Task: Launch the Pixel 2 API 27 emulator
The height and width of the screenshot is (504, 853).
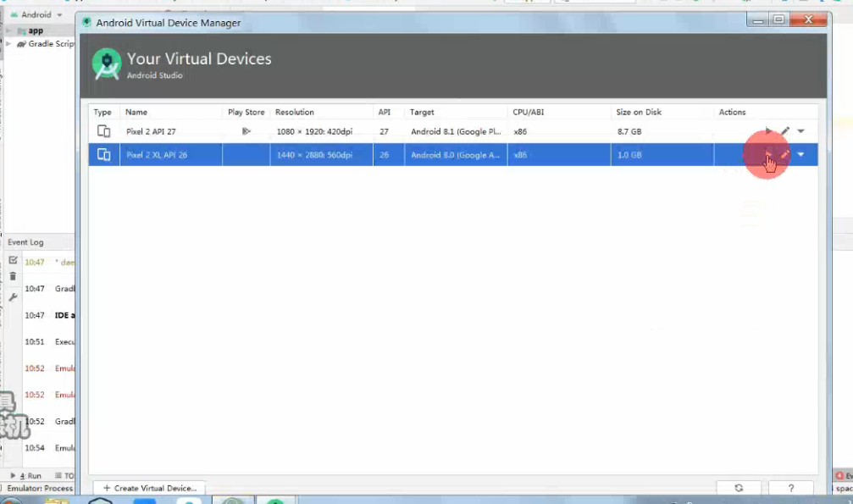Action: click(768, 131)
